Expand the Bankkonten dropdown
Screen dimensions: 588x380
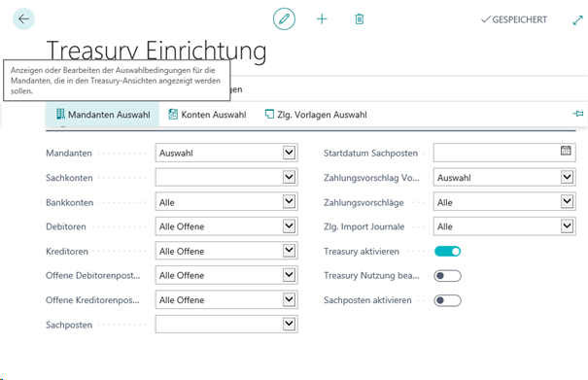pos(289,202)
